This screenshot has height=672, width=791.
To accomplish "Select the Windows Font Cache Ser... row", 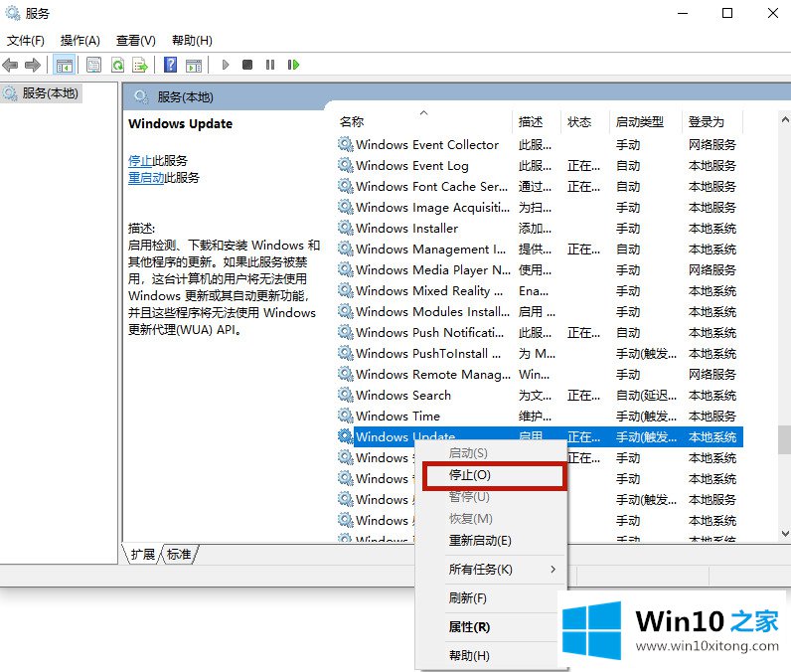I will click(539, 186).
